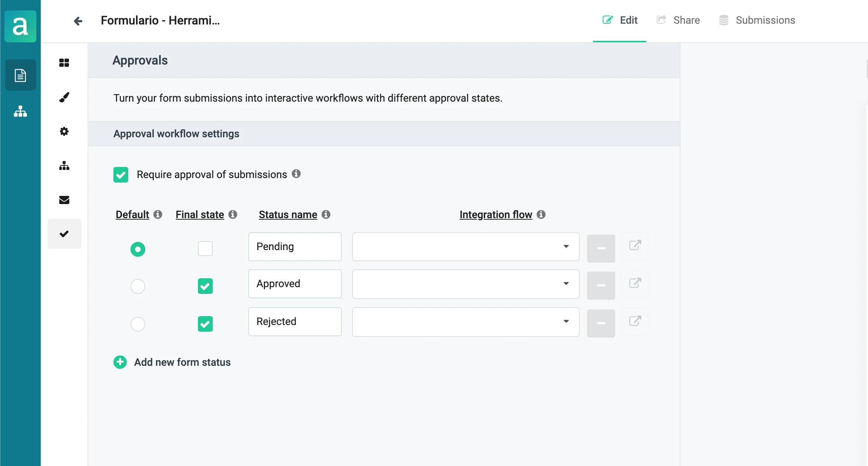The height and width of the screenshot is (466, 868).
Task: Click the back arrow next to form title
Action: 78,21
